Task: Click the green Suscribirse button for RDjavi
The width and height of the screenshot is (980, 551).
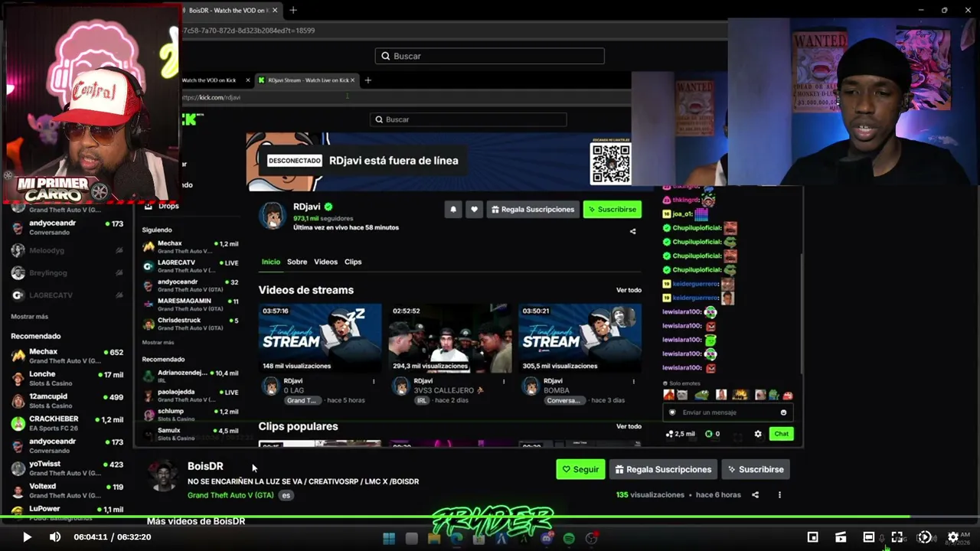Action: (612, 209)
